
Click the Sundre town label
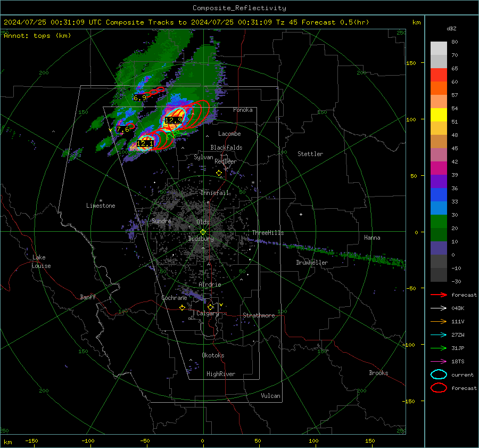(161, 221)
